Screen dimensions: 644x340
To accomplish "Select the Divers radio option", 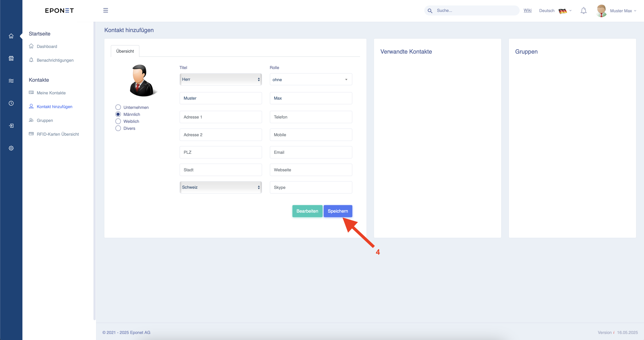I will [x=118, y=128].
